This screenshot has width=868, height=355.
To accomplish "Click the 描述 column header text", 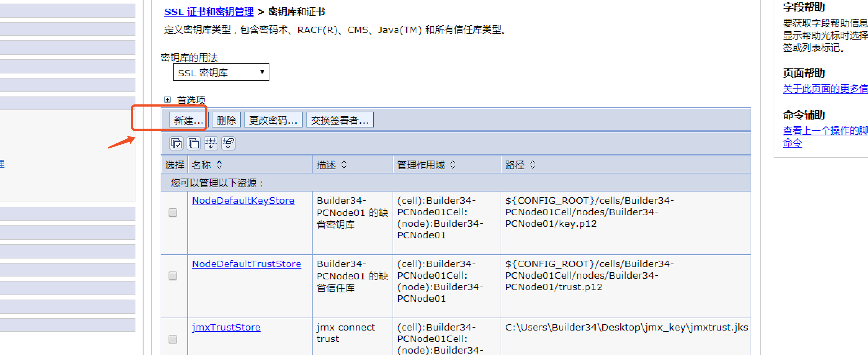I will tap(326, 165).
